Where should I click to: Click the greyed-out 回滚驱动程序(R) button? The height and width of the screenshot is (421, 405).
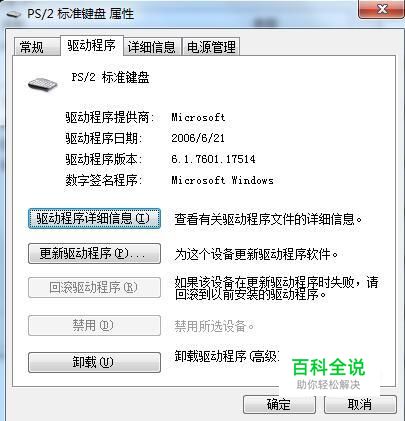[94, 287]
